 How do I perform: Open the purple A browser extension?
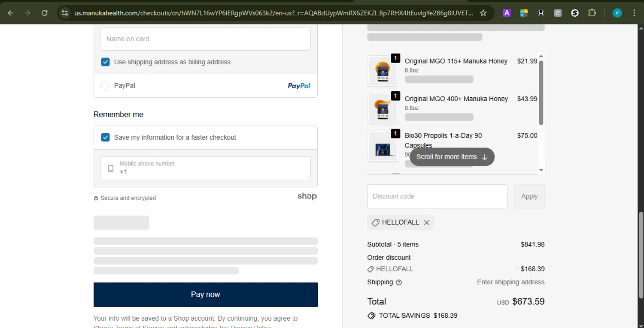(x=507, y=13)
